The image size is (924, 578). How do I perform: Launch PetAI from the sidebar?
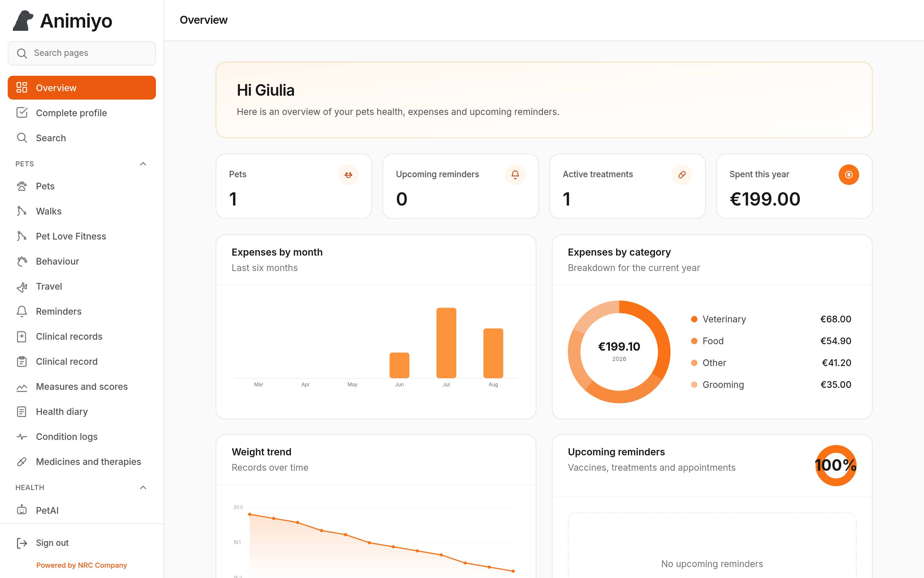82,510
